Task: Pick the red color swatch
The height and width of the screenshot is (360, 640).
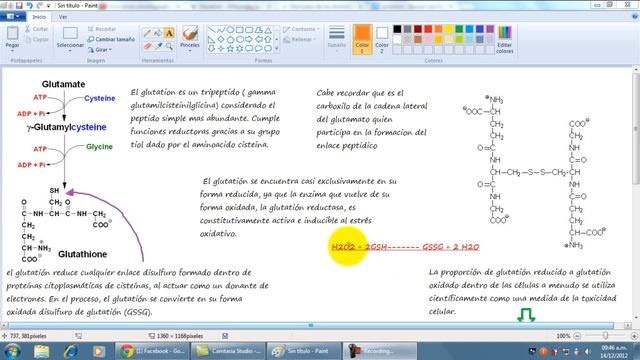Action: (428, 29)
